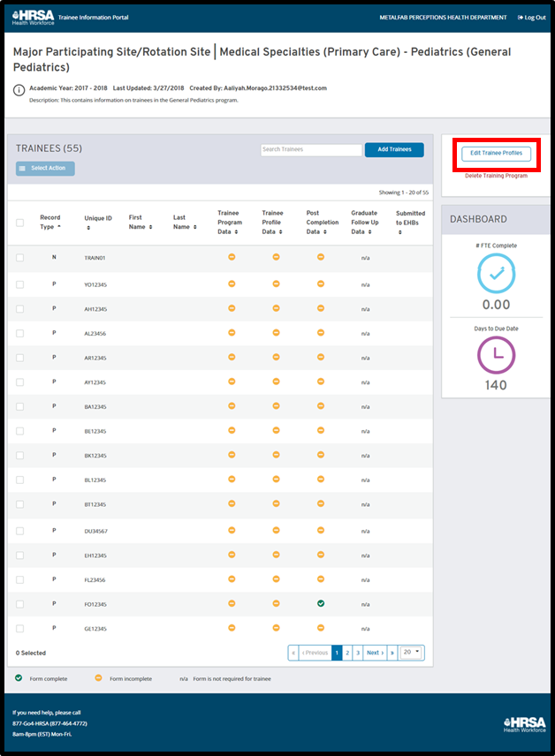Click the FTE Complete checkmark dashboard icon
Image resolution: width=555 pixels, height=756 pixels.
[496, 274]
